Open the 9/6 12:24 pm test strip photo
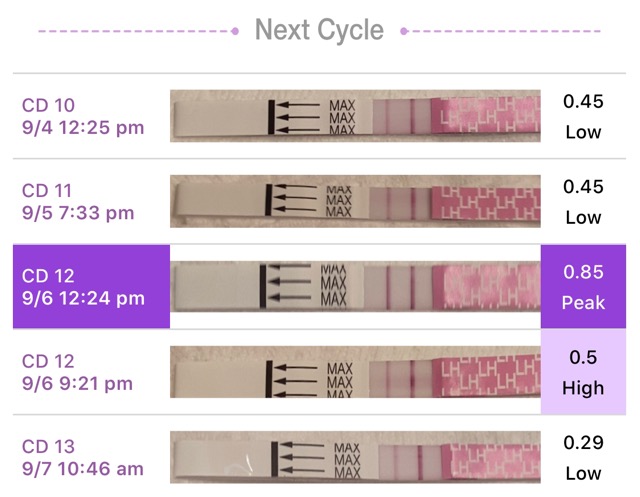The image size is (640, 497). coord(355,287)
